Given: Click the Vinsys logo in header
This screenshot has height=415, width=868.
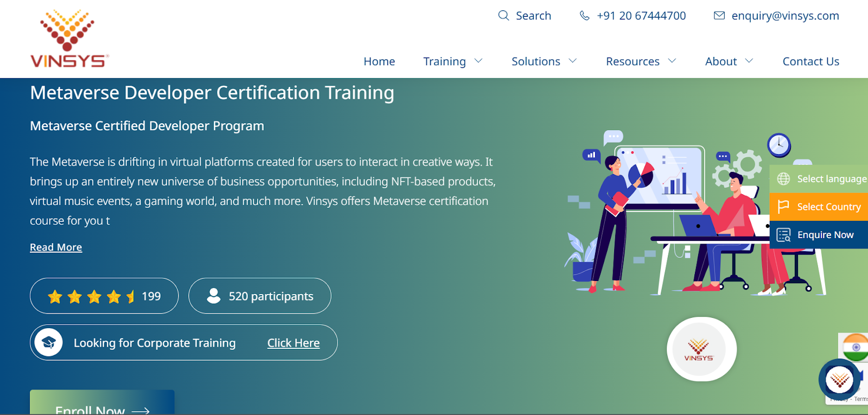Looking at the screenshot, I should [x=69, y=39].
